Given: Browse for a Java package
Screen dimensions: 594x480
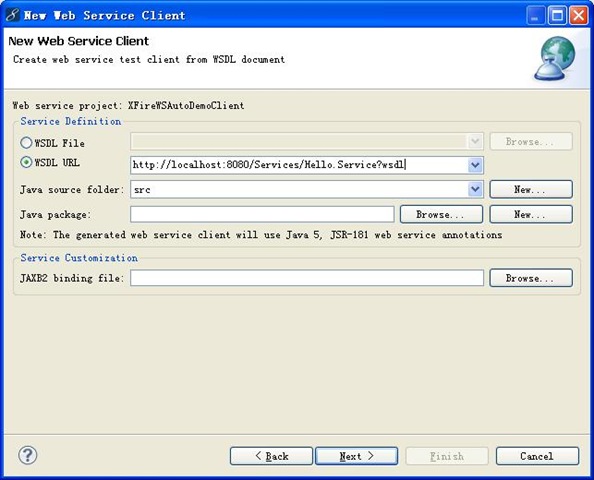Looking at the screenshot, I should tap(441, 214).
